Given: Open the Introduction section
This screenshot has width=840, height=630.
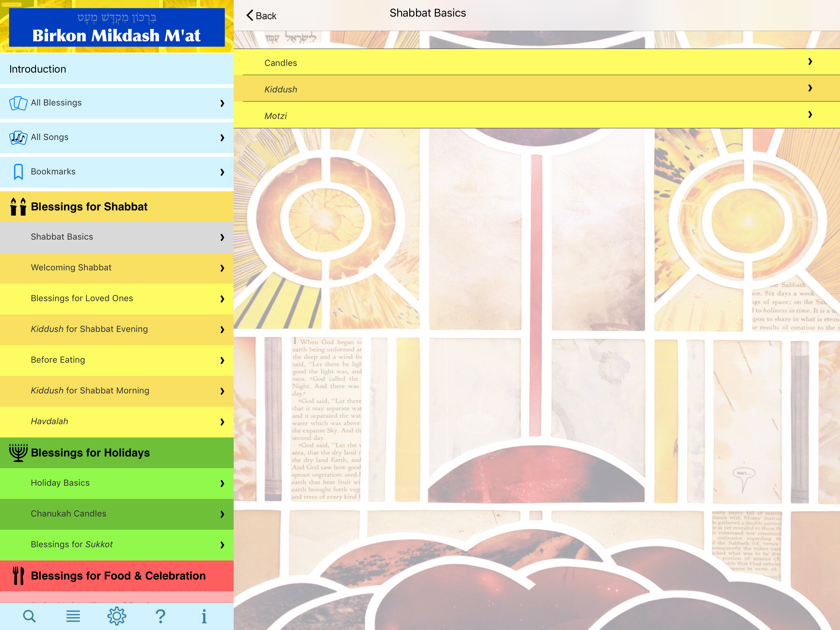Looking at the screenshot, I should 117,69.
